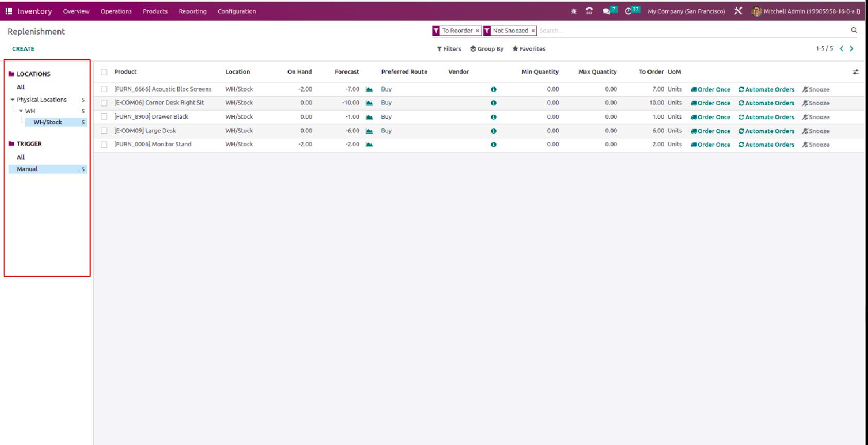Click the tools wrench icon
868x445 pixels.
(738, 11)
